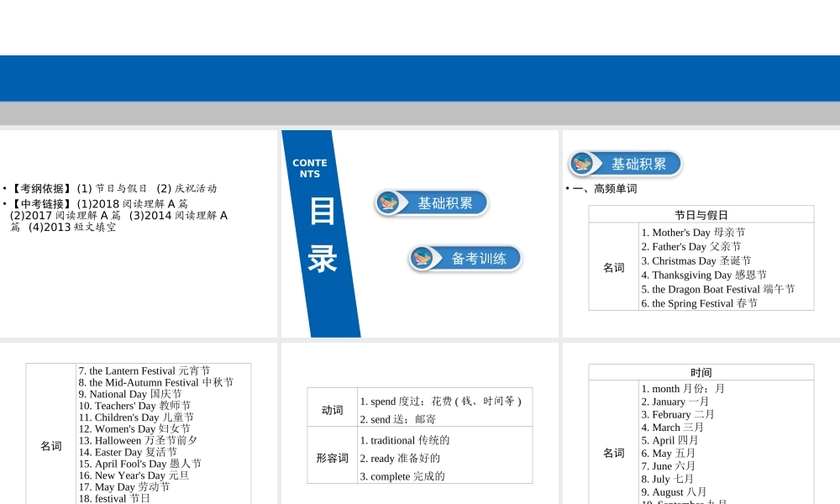
Task: Click the July 七月 row
Action: [x=668, y=479]
